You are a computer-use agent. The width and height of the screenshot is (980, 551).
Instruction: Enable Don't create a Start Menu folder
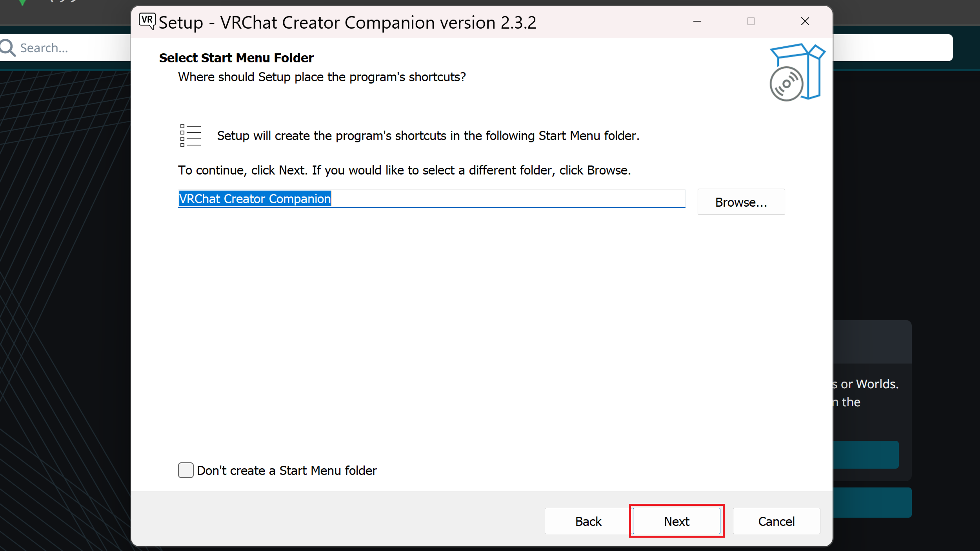(x=185, y=470)
